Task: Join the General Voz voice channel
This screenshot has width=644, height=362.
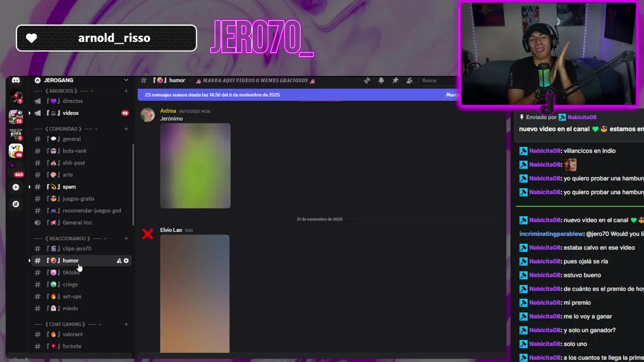Action: point(80,223)
